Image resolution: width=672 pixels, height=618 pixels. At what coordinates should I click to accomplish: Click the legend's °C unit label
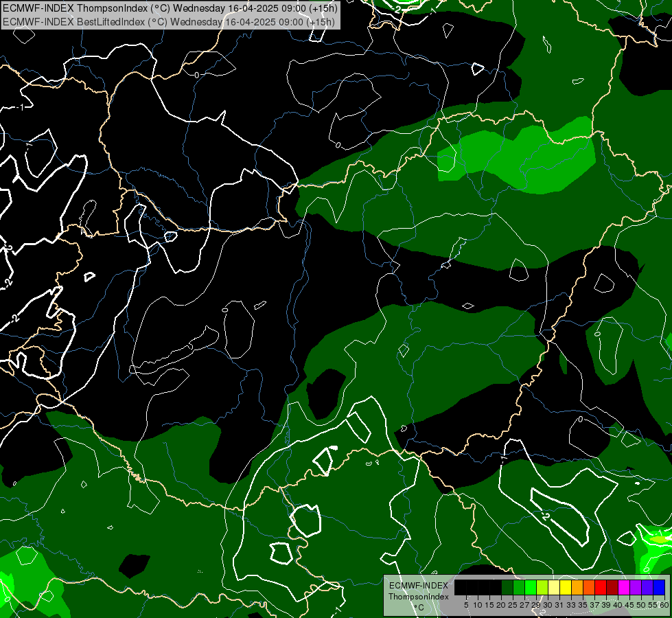[x=419, y=608]
